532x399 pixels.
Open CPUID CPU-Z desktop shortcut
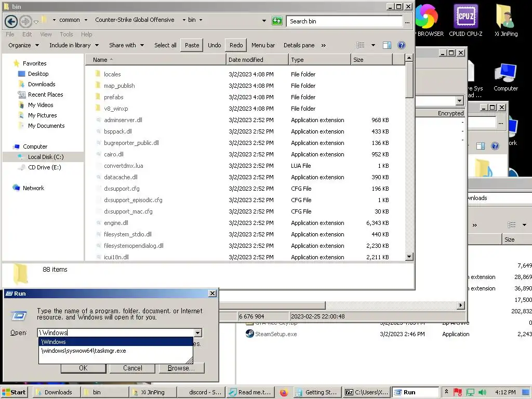click(465, 20)
